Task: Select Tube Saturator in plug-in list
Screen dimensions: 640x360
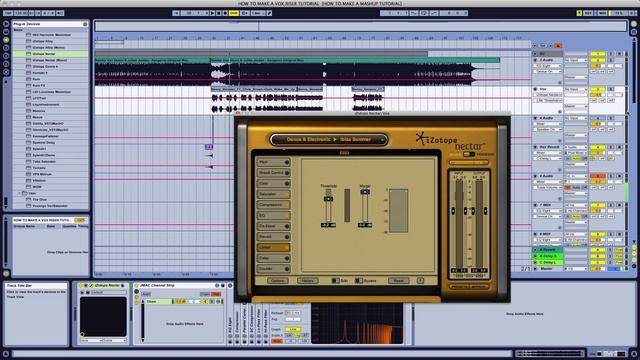Action: point(50,161)
